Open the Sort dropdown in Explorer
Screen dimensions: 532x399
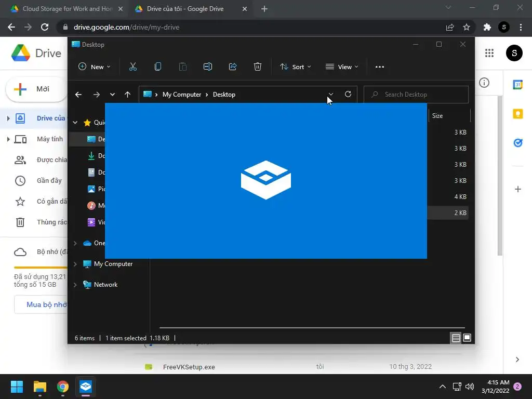tap(295, 67)
